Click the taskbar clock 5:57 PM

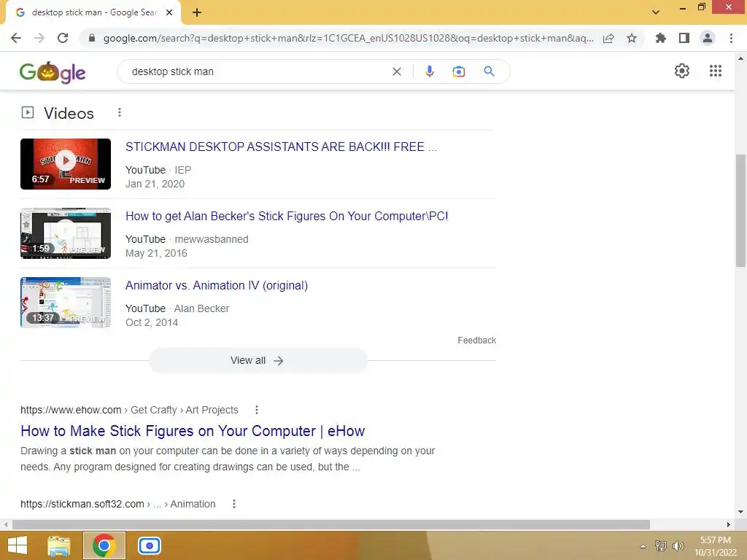[716, 540]
